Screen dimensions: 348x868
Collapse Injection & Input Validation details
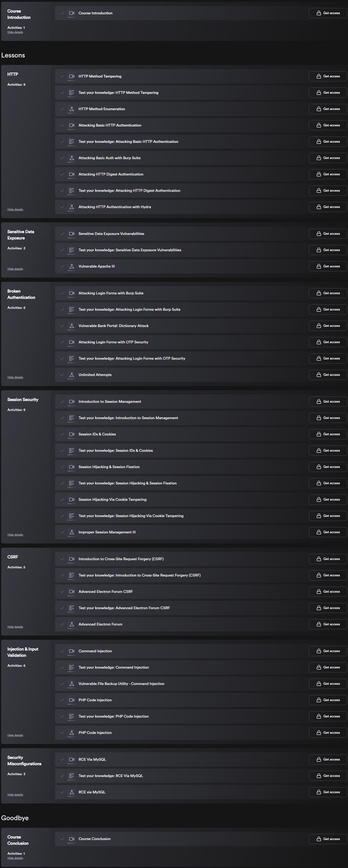tap(15, 735)
